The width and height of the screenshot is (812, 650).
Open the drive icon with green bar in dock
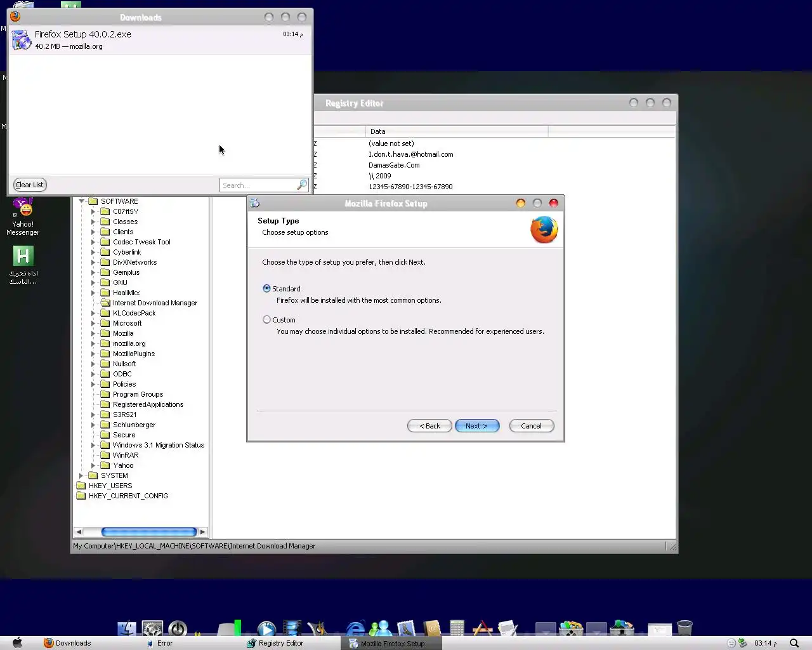pyautogui.click(x=229, y=628)
